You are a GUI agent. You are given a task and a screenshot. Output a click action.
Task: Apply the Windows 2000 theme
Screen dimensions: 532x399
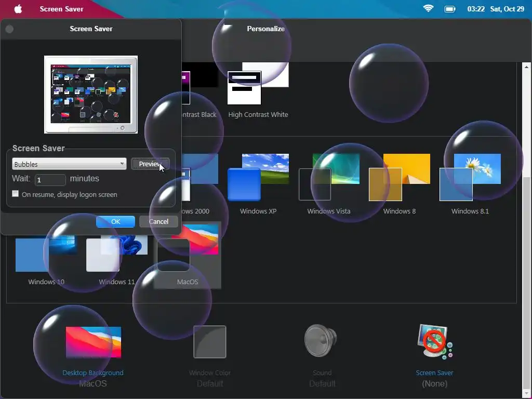click(200, 184)
